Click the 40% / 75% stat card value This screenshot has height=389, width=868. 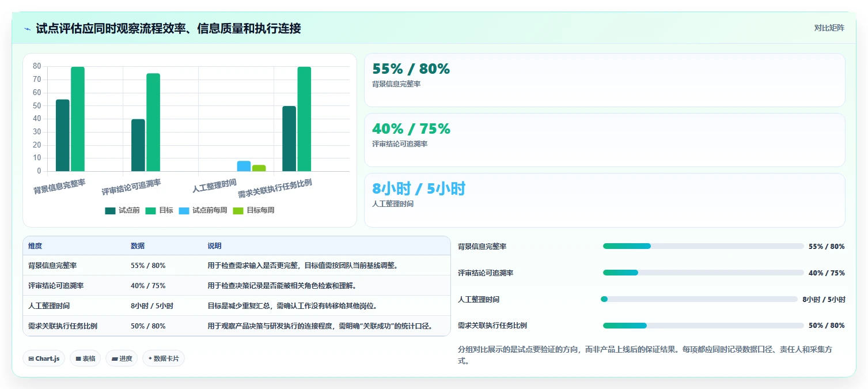(x=411, y=129)
